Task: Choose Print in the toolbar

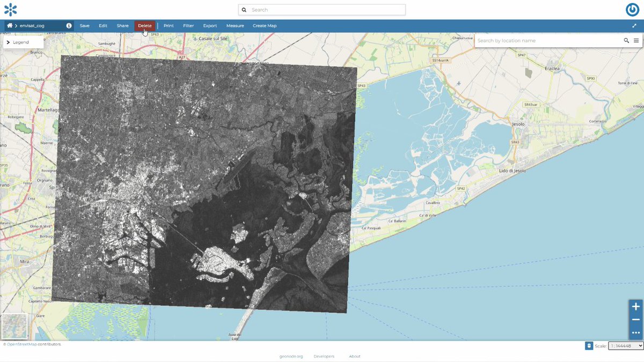Action: (169, 26)
